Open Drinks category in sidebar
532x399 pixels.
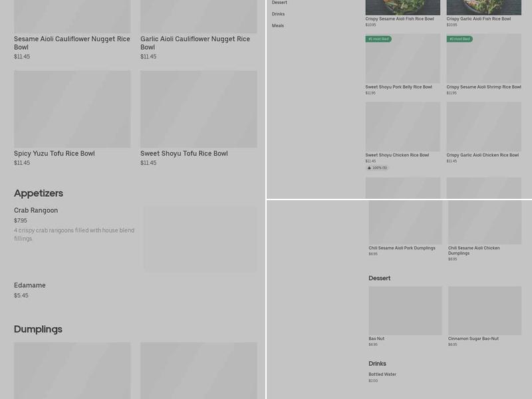coord(278,14)
